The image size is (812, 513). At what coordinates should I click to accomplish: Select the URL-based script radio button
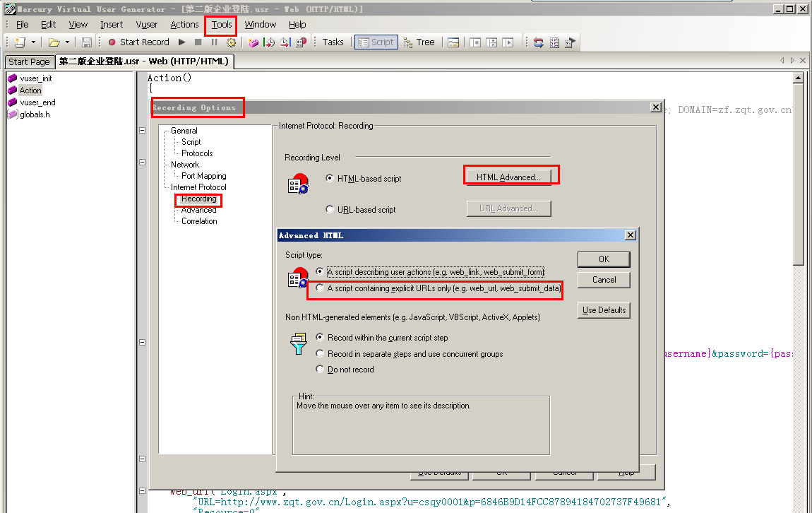[x=329, y=208]
